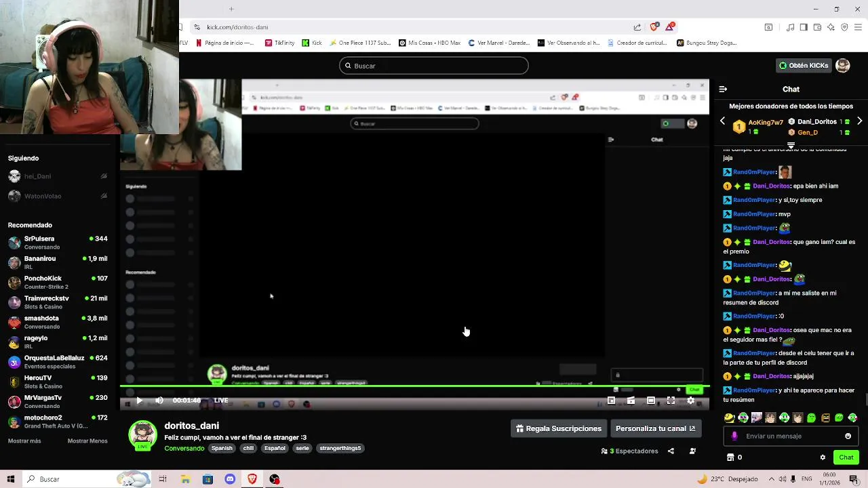Open MrVargasTv recommended channel
The width and height of the screenshot is (868, 488).
(58, 401)
